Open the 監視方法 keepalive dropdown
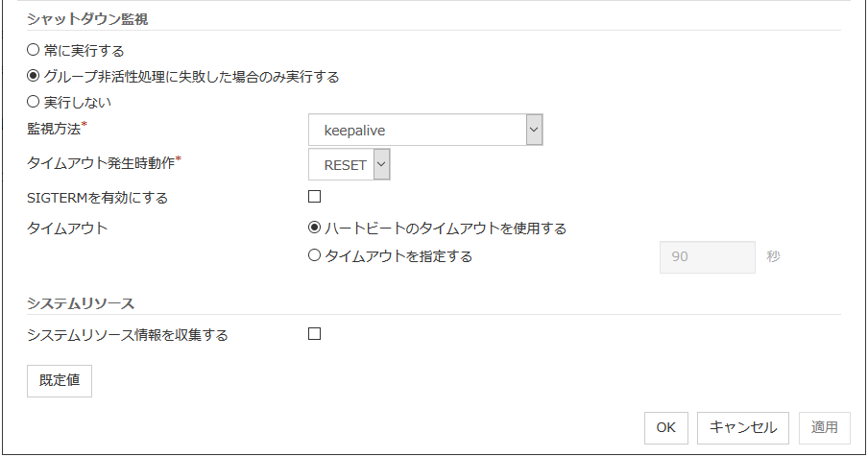 tap(426, 130)
